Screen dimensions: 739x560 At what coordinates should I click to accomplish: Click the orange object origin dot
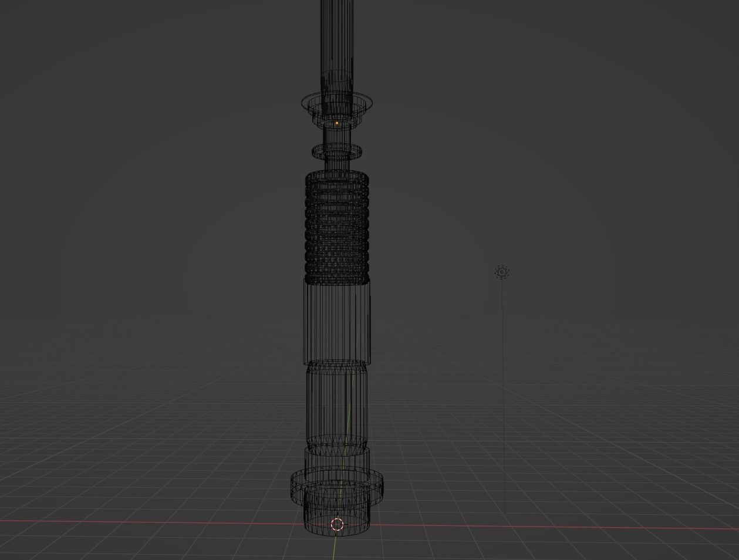(x=337, y=123)
